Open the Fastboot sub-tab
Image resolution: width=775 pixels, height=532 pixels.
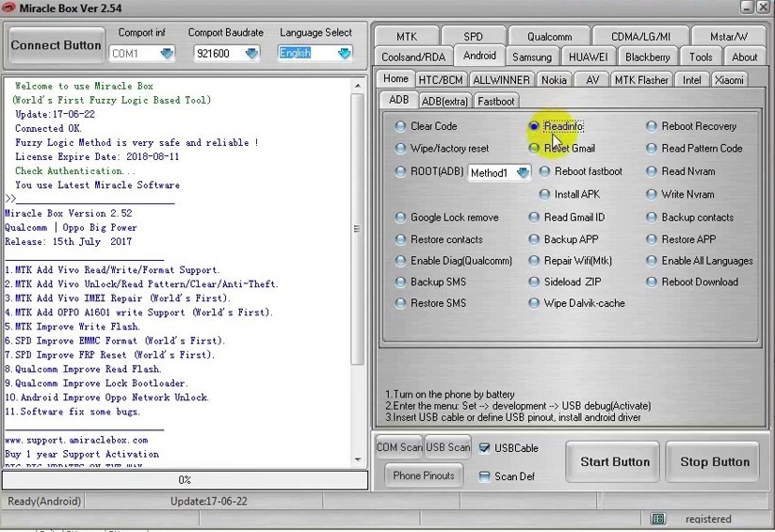point(495,102)
